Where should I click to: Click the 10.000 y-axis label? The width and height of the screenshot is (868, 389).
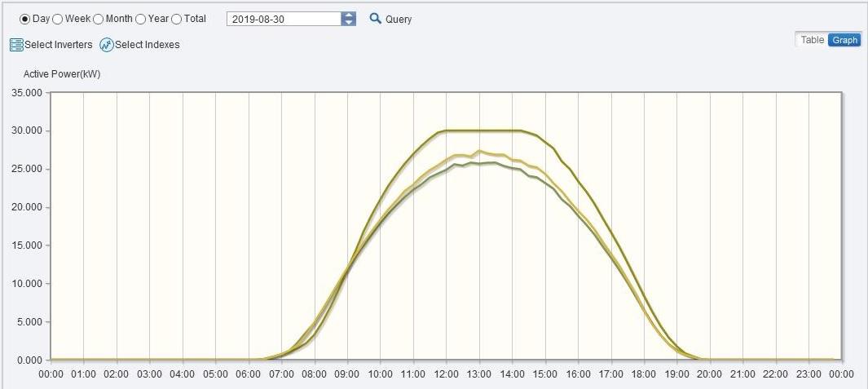point(27,284)
